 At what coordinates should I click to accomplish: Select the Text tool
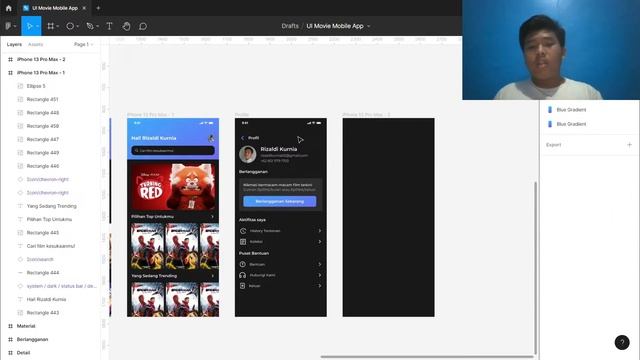click(x=109, y=26)
